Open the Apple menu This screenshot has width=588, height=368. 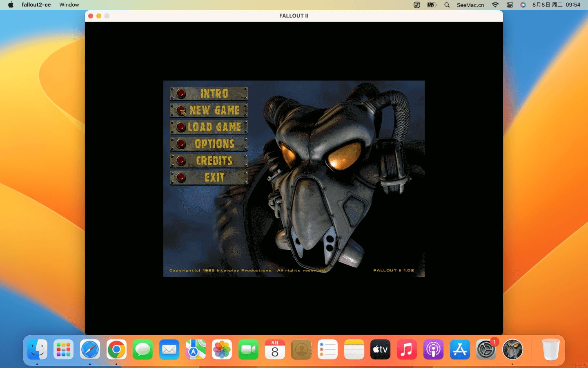tap(11, 5)
